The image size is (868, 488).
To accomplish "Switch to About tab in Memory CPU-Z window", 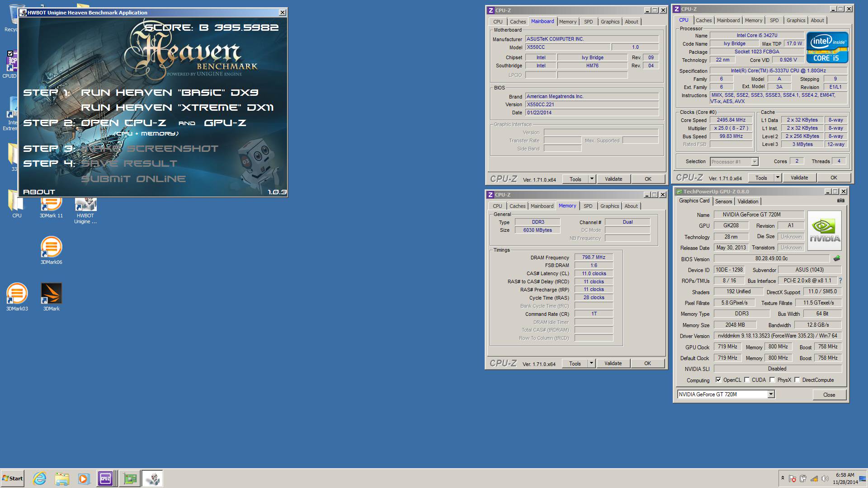I will point(631,206).
